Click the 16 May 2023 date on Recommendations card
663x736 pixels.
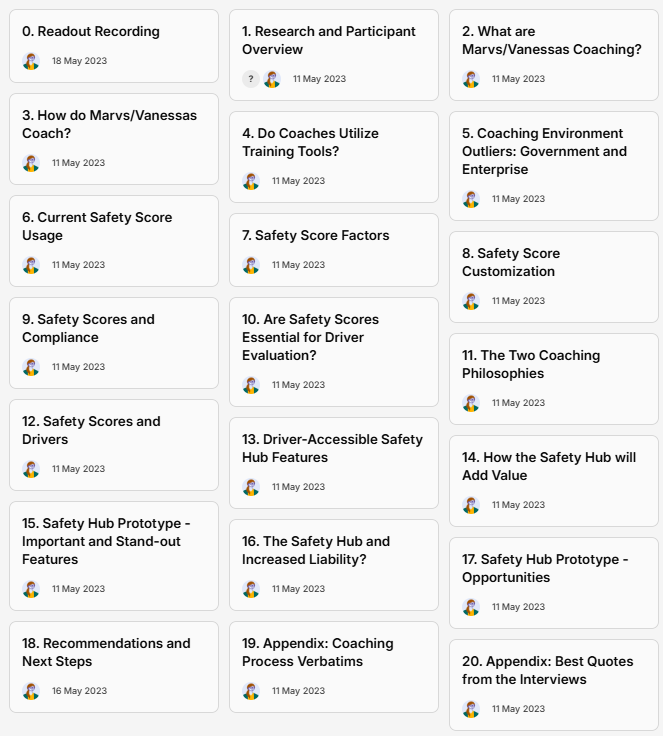pos(79,691)
